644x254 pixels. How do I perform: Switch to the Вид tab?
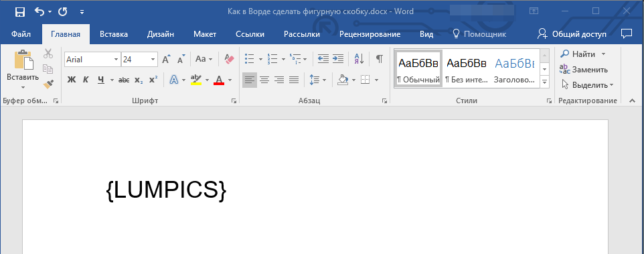[426, 34]
